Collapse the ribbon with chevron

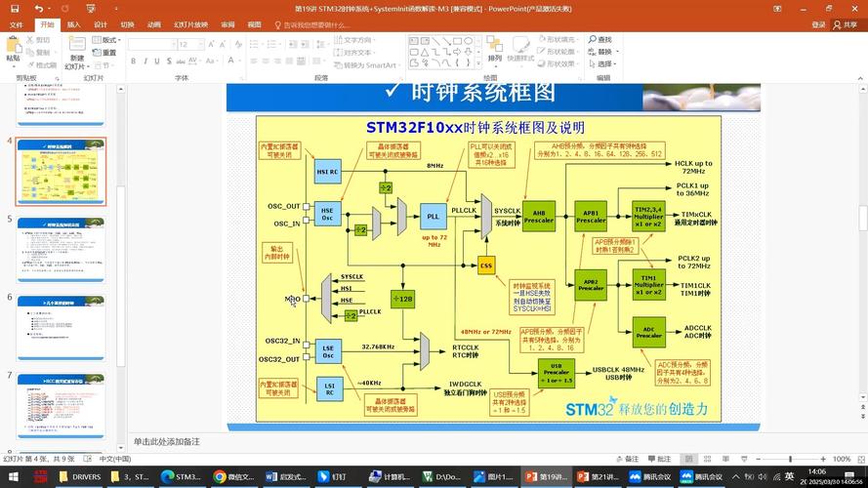(860, 78)
